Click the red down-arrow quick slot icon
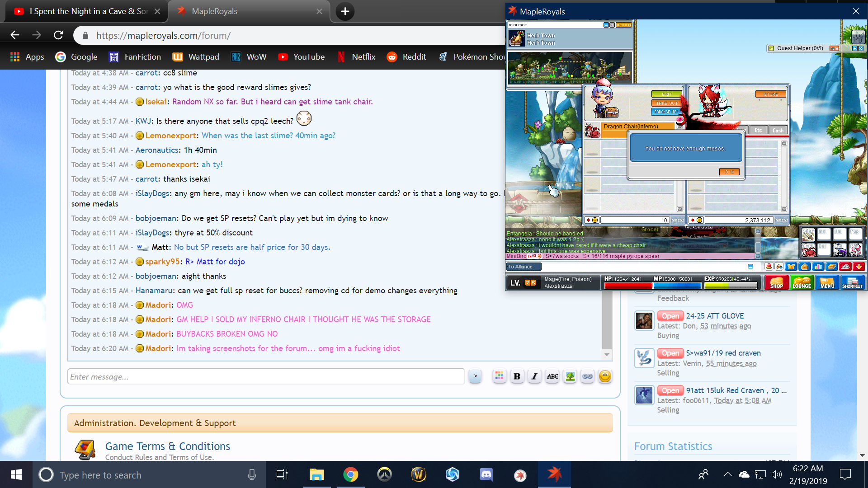The image size is (868, 488). pos(859,267)
